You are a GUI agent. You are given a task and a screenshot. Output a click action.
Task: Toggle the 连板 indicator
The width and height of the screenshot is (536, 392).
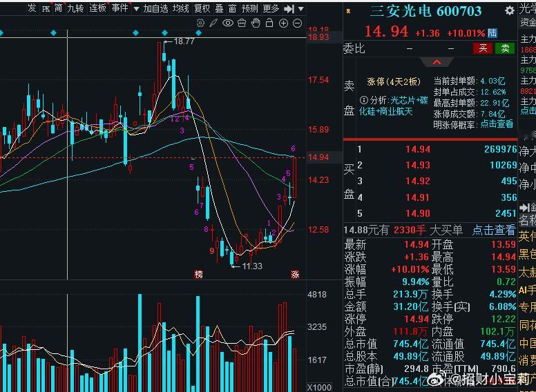(98, 8)
